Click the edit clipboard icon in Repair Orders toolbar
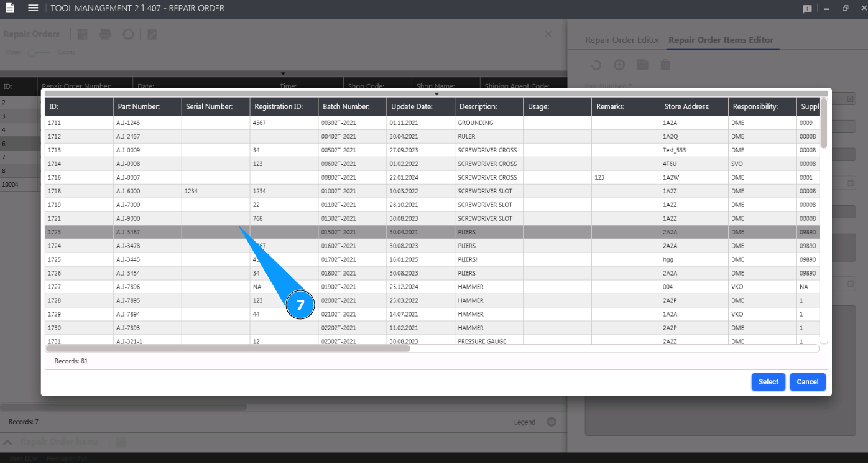This screenshot has height=464, width=868. pyautogui.click(x=152, y=34)
